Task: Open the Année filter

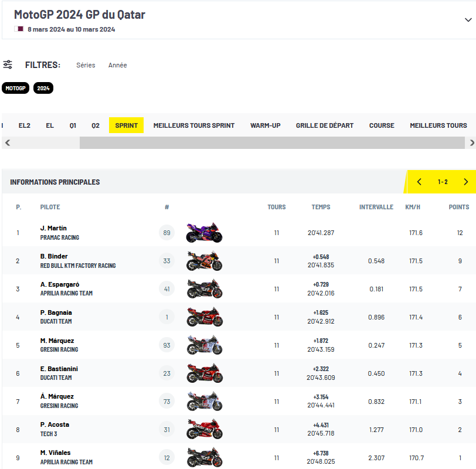Action: (x=117, y=65)
